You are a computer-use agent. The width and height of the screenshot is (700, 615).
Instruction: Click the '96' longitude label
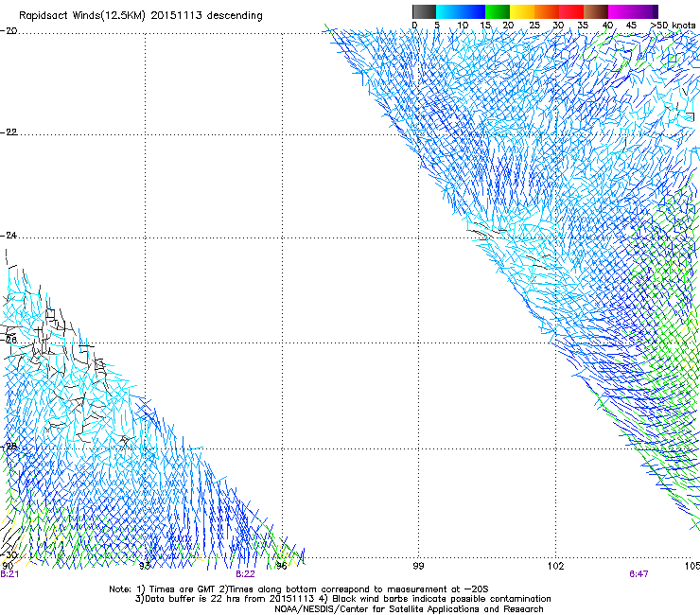281,566
